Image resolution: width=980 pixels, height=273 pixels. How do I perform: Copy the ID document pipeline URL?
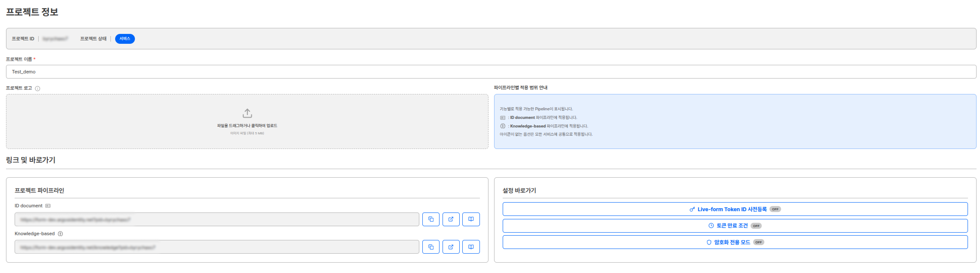431,219
